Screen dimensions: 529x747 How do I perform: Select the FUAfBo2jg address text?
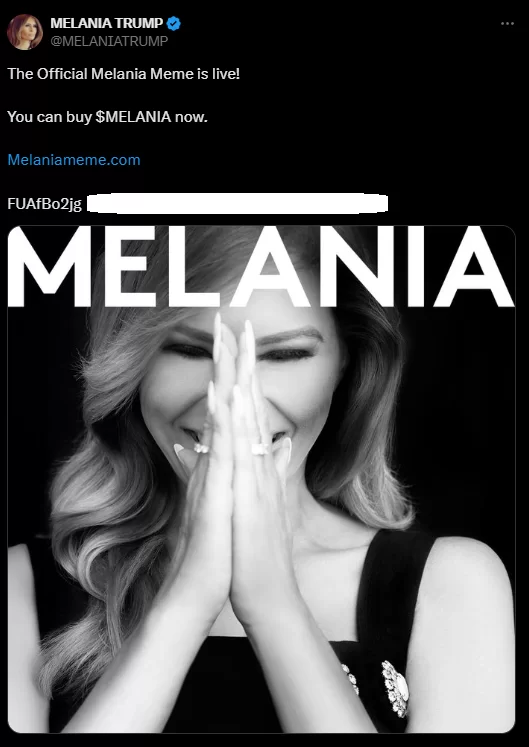[x=44, y=204]
